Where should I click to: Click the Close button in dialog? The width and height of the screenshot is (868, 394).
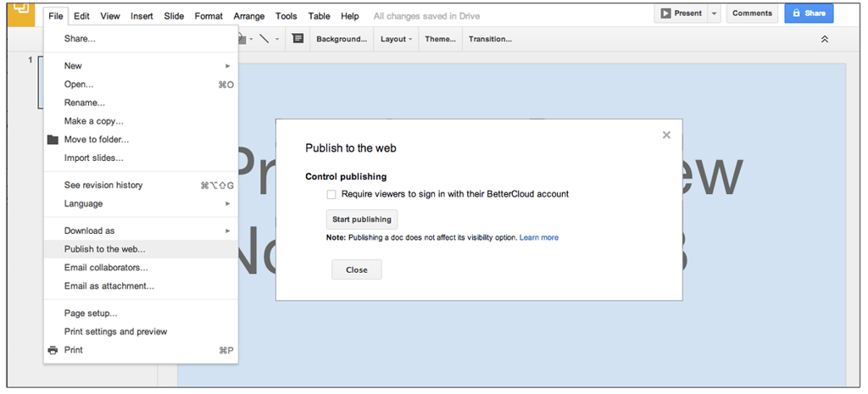click(357, 270)
